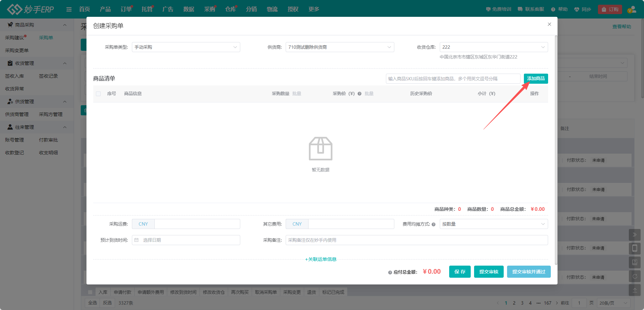Viewport: 644px width, 310px height.
Task: Click the 妙手ERP logo
Action: tap(31, 9)
